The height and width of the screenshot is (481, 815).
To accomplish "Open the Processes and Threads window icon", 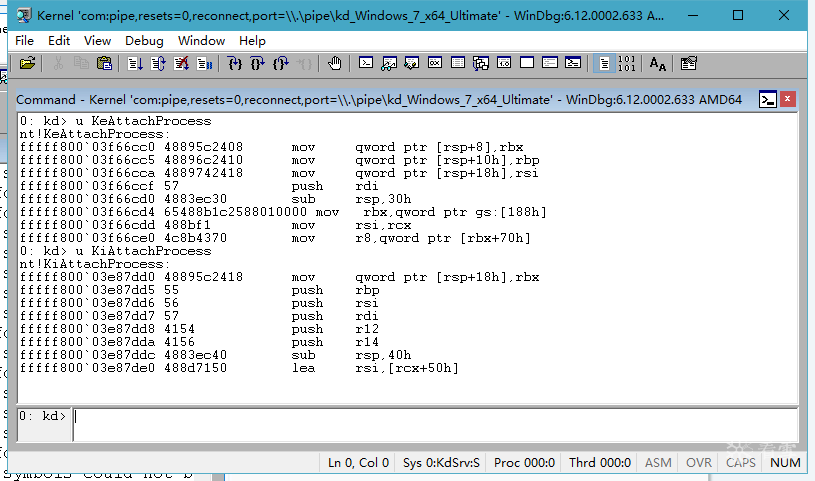I will [550, 63].
